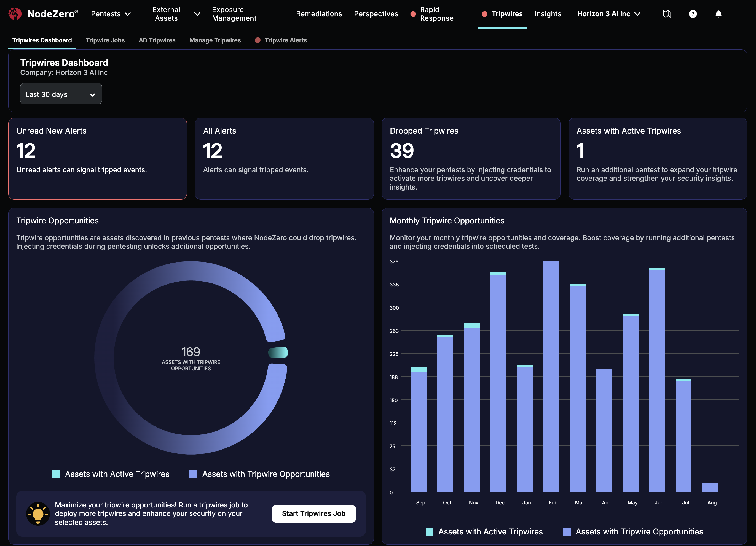756x546 pixels.
Task: Toggle donut legend Assets with Active Tripwires
Action: tap(111, 474)
